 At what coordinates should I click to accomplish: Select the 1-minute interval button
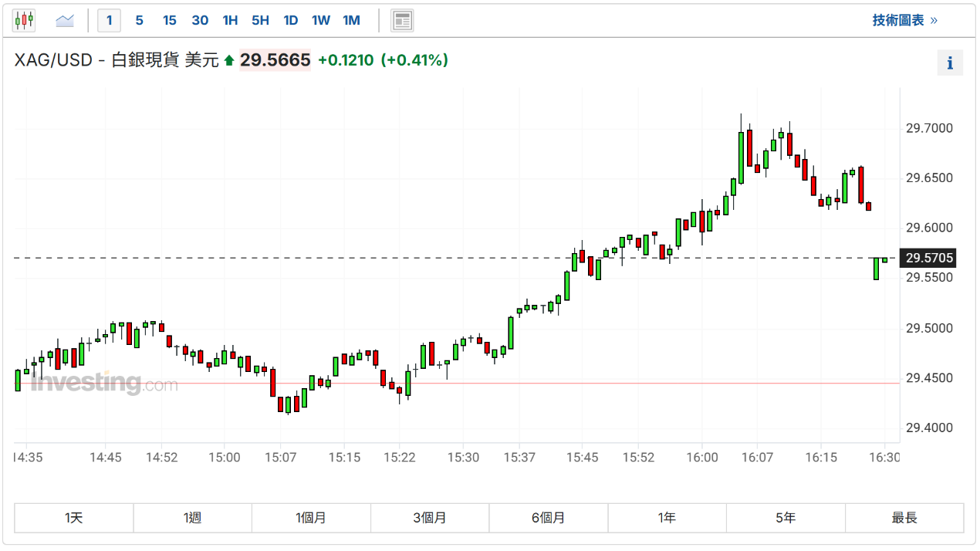point(109,20)
